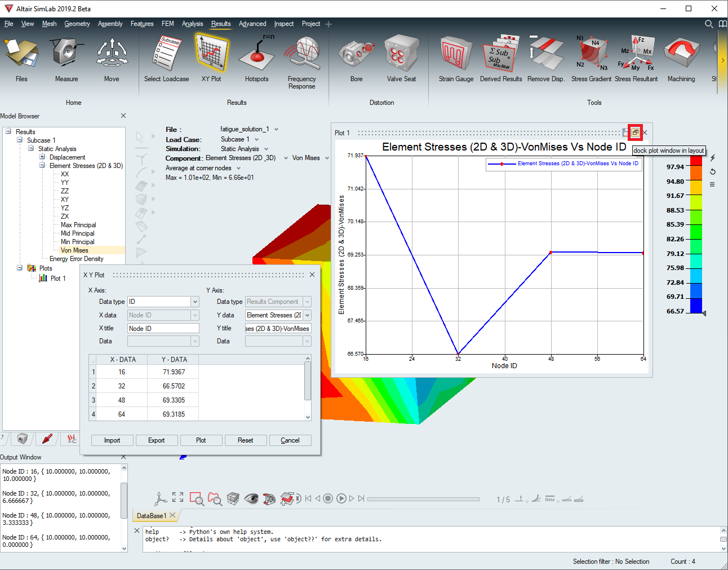Click the Strain Gauge icon

[x=456, y=58]
